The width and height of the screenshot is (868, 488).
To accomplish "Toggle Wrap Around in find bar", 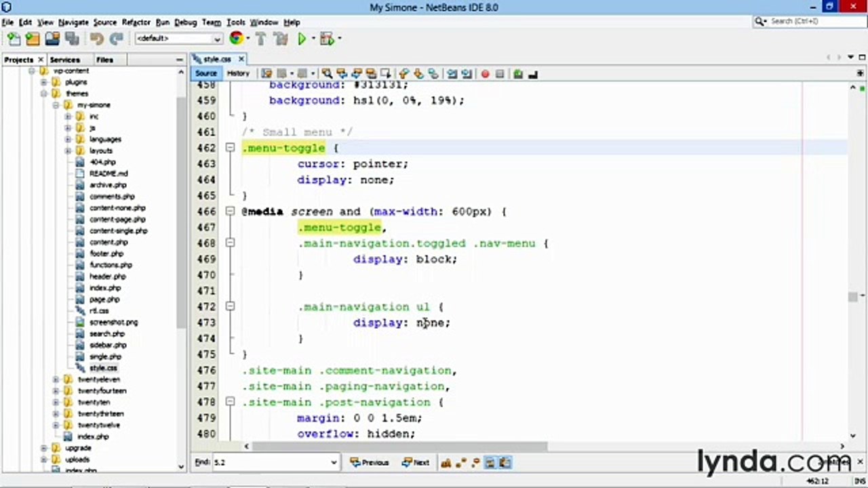I will point(505,462).
